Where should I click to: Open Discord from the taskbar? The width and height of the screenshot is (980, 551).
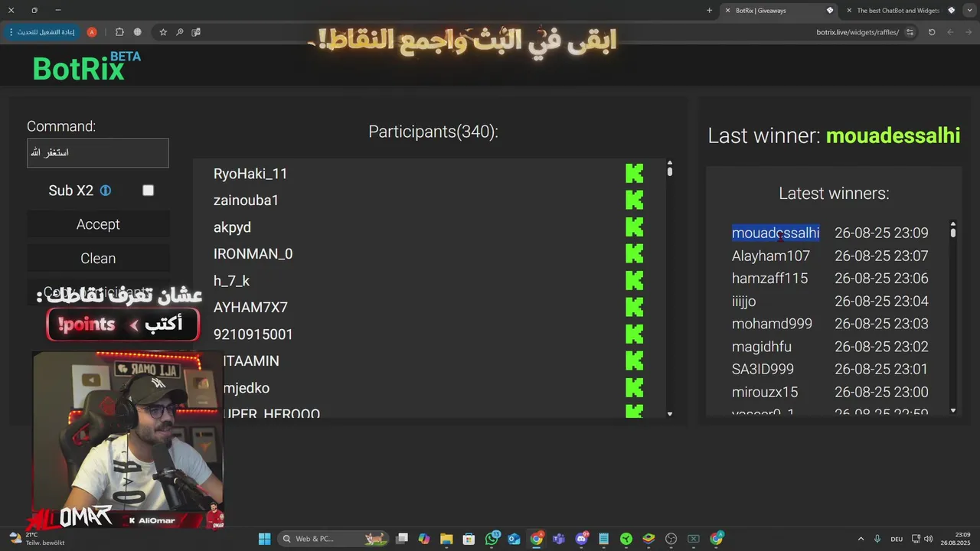click(581, 539)
